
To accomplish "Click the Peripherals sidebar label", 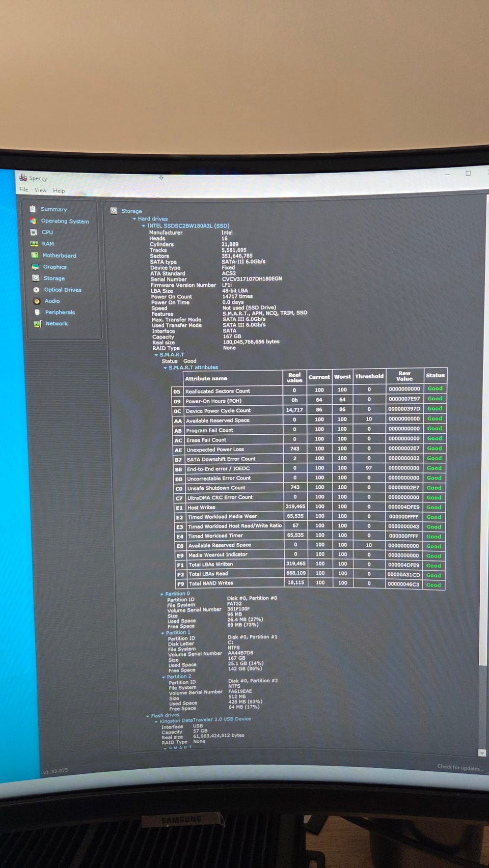I will click(60, 313).
